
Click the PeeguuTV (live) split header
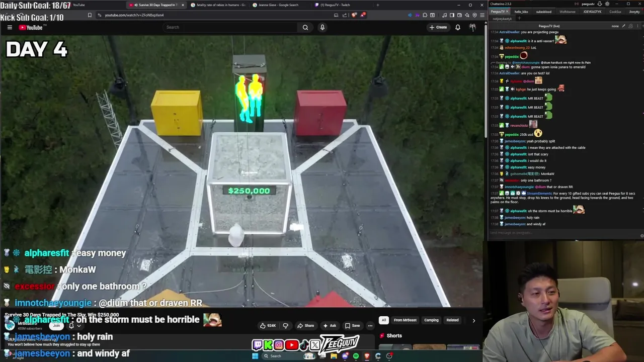click(549, 26)
